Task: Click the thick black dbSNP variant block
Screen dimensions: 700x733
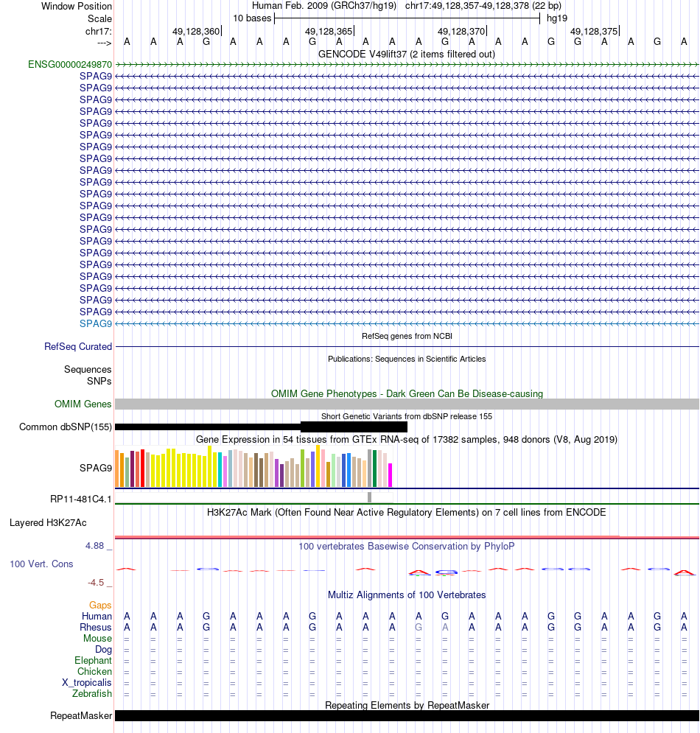Action: [x=354, y=427]
